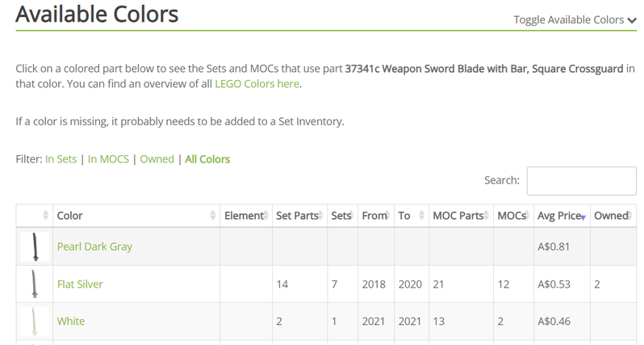The image size is (644, 345).
Task: Collapse the Toggle Available Colors section
Action: click(x=575, y=20)
